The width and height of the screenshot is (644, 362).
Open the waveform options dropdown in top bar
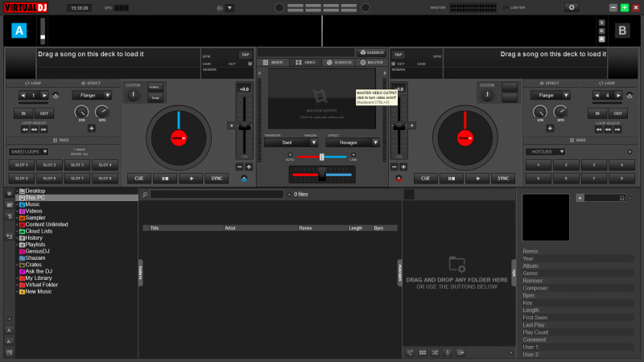(229, 8)
